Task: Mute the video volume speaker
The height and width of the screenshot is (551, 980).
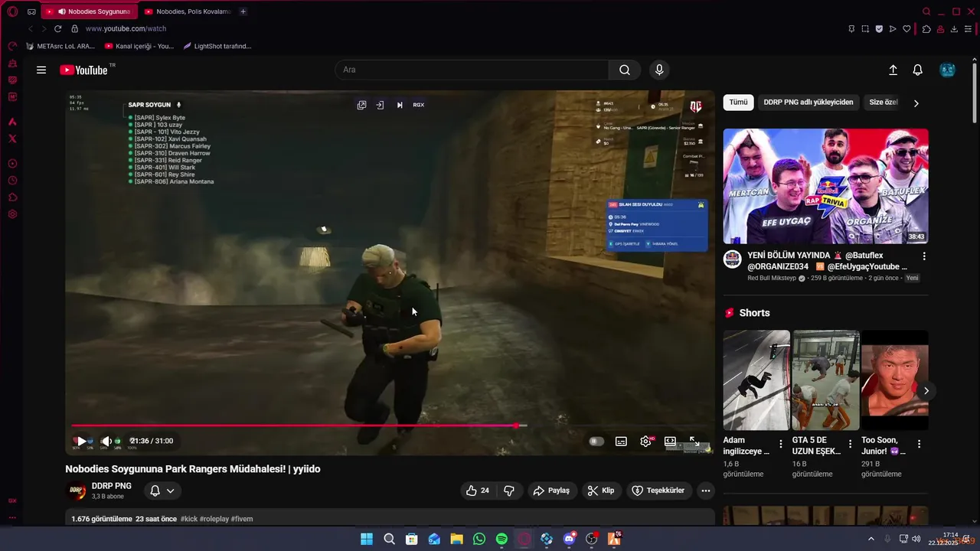Action: (x=106, y=441)
